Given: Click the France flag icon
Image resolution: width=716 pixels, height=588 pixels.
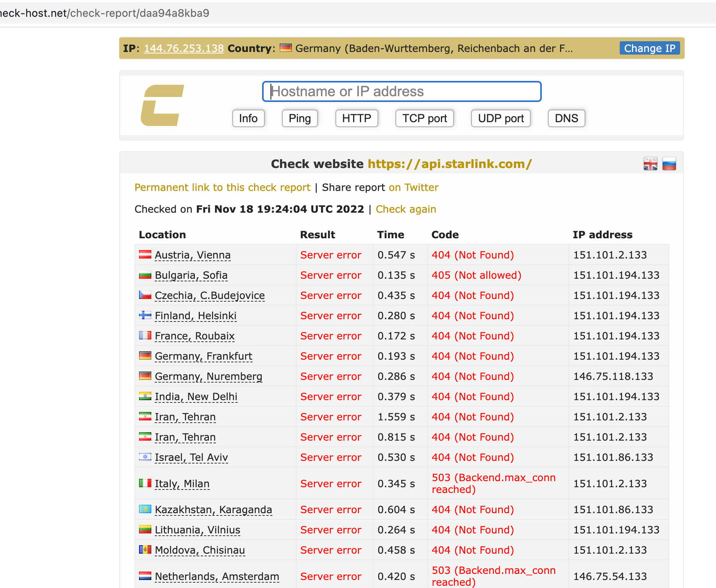Looking at the screenshot, I should click(x=145, y=335).
